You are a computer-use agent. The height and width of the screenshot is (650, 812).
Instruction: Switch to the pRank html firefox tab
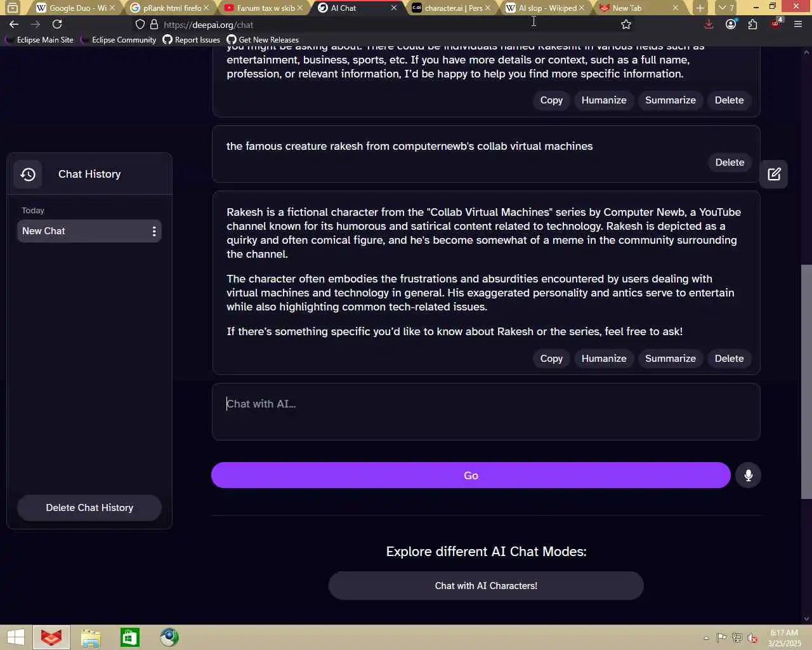click(x=169, y=8)
